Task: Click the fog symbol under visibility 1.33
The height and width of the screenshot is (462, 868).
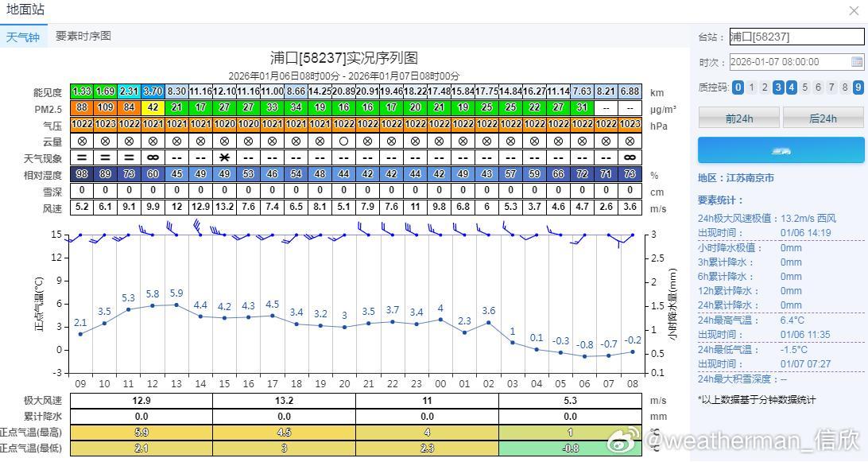Action: (82, 158)
